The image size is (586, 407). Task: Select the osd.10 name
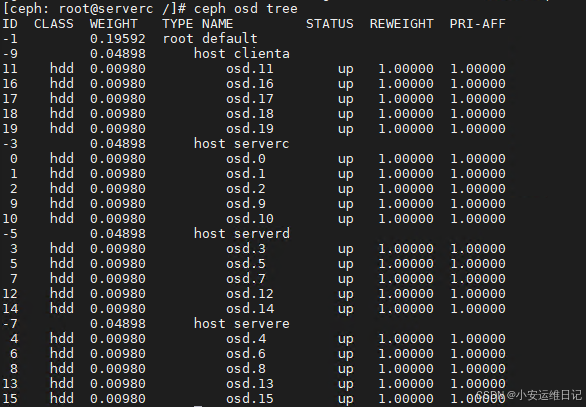click(250, 219)
